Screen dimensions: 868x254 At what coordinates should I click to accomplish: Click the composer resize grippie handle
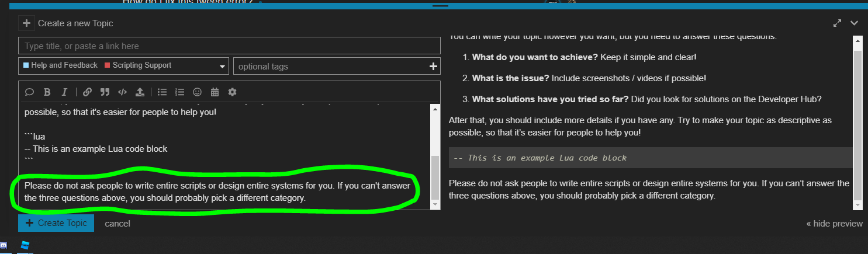pos(440,6)
